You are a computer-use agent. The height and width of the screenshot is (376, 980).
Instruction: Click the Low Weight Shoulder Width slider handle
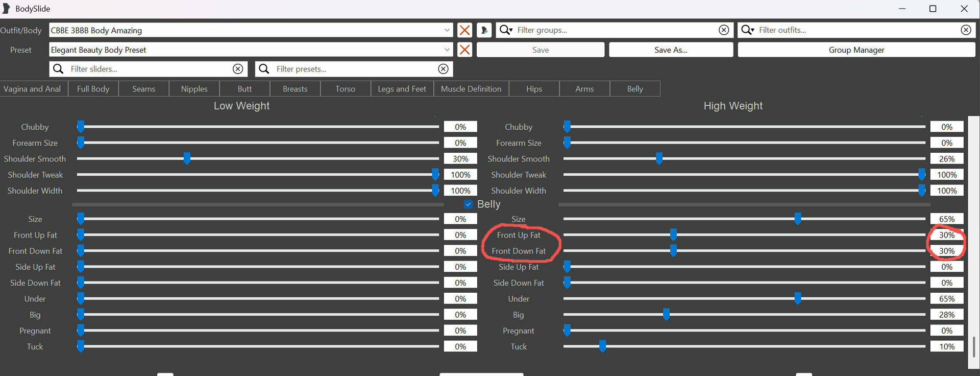[x=435, y=191]
